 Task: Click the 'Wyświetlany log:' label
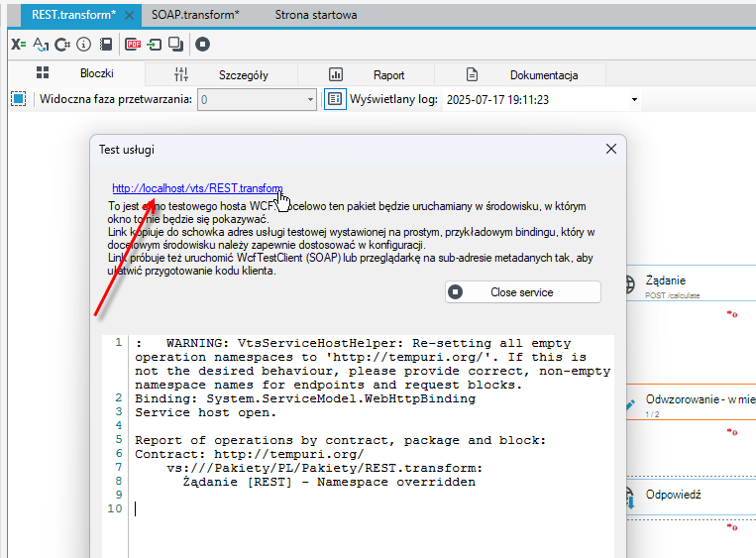(393, 99)
